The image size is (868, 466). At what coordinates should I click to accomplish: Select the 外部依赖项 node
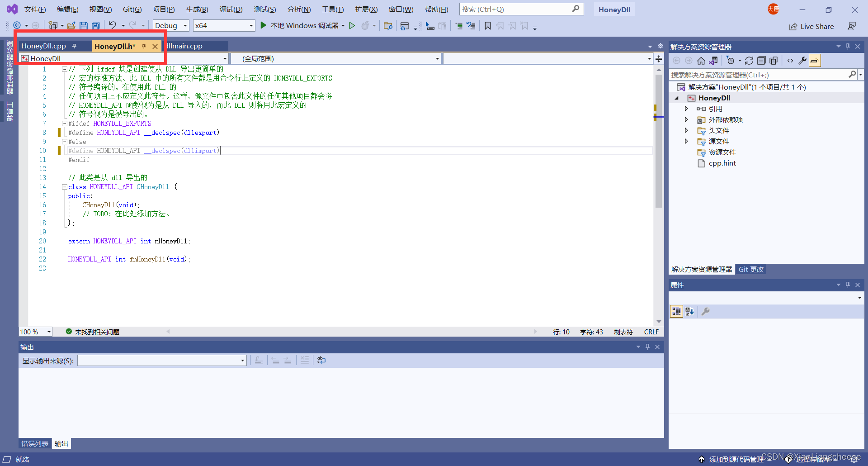click(725, 119)
